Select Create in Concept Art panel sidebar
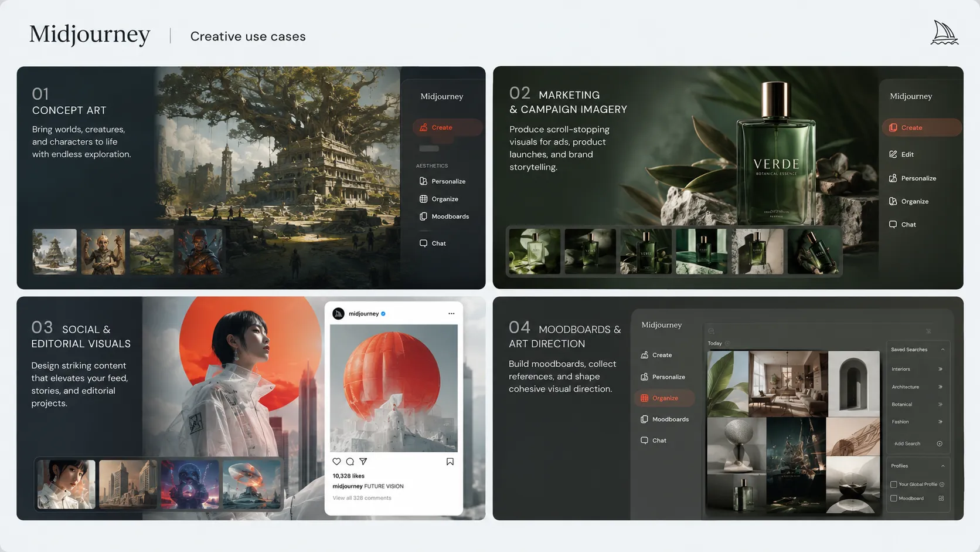Screen dimensions: 980x552 click(x=447, y=127)
